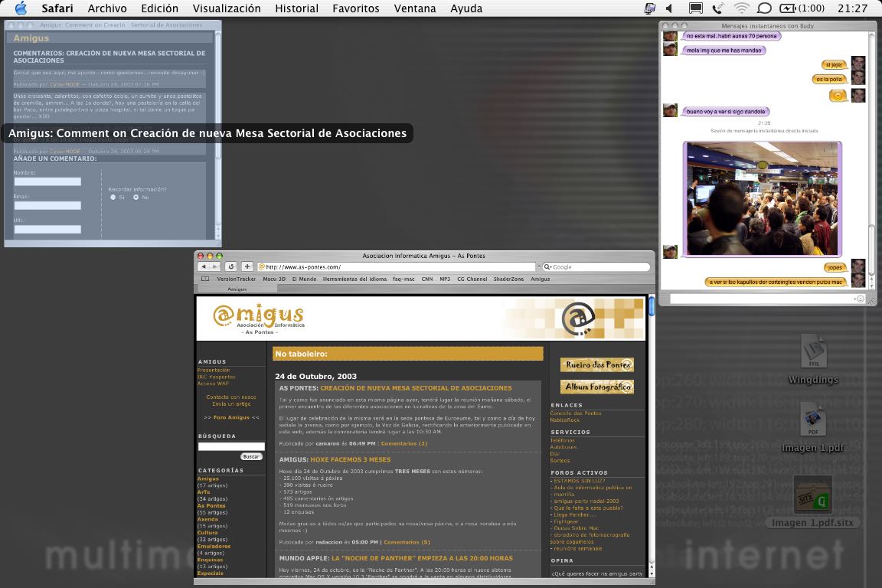The width and height of the screenshot is (882, 588).
Task: Open the Ventana menu
Action: (x=414, y=8)
